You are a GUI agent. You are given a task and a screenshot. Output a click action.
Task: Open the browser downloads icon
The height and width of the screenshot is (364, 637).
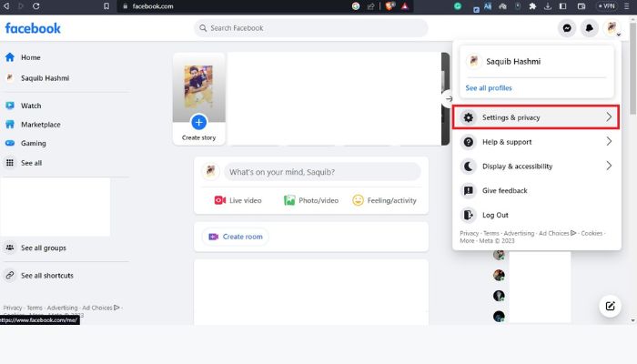(x=548, y=6)
